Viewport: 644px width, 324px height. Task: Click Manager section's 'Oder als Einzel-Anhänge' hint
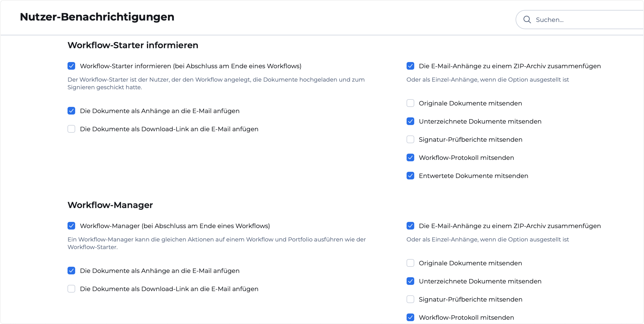(x=487, y=239)
